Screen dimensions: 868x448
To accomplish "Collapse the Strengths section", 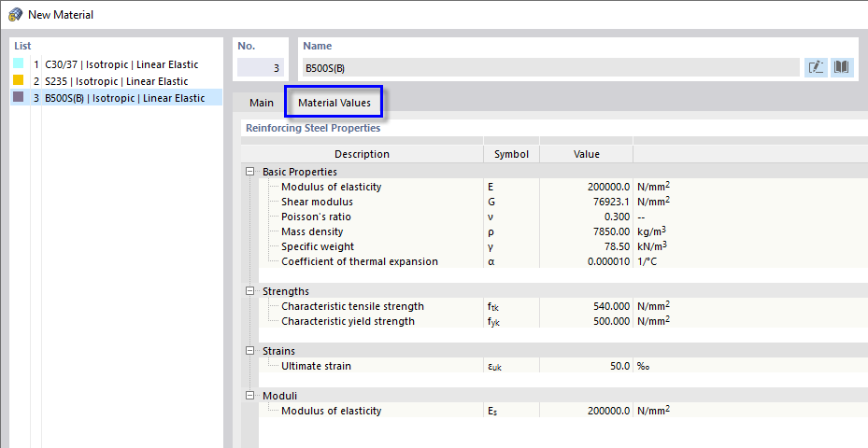I will pyautogui.click(x=250, y=291).
